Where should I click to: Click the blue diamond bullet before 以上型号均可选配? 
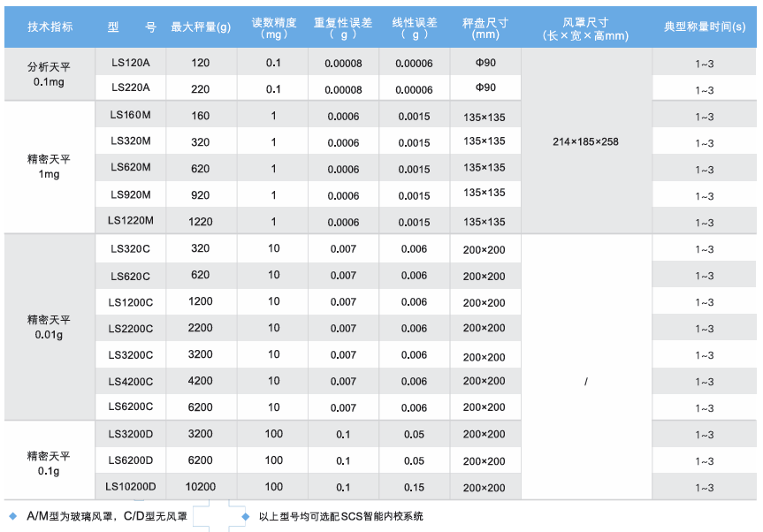[245, 515]
